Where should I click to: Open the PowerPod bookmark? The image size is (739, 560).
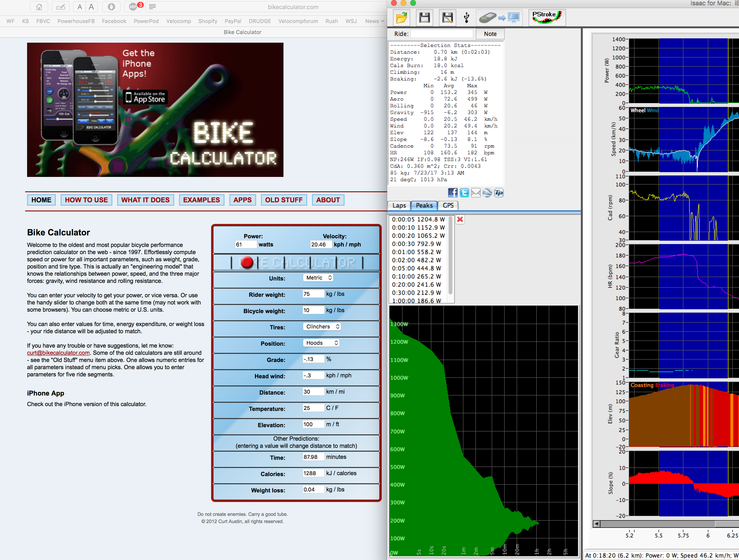click(146, 21)
